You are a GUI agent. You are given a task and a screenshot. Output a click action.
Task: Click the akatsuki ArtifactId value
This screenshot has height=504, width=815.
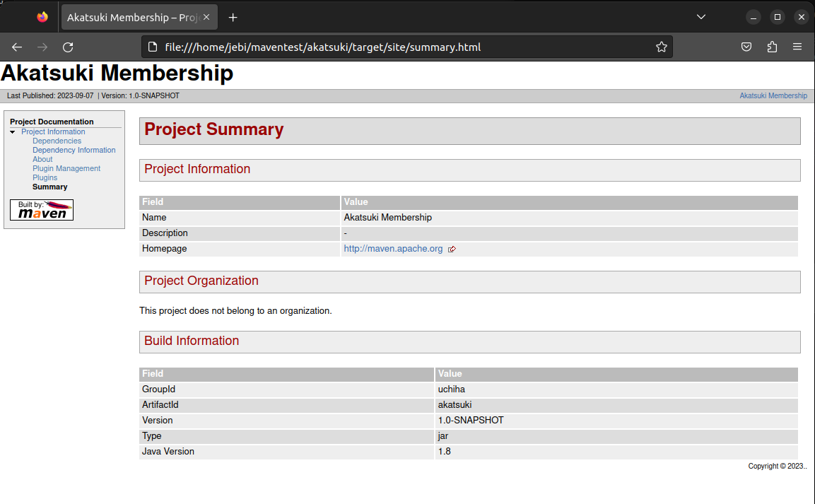pyautogui.click(x=455, y=405)
